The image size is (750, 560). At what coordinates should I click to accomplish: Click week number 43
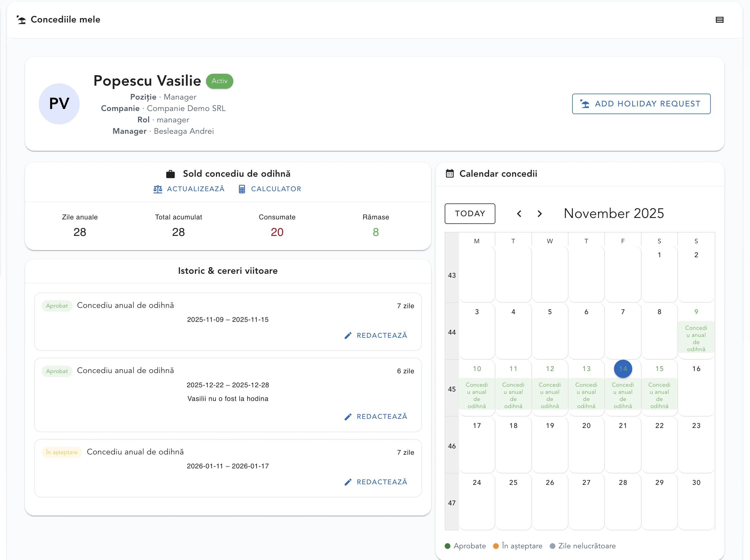point(452,275)
